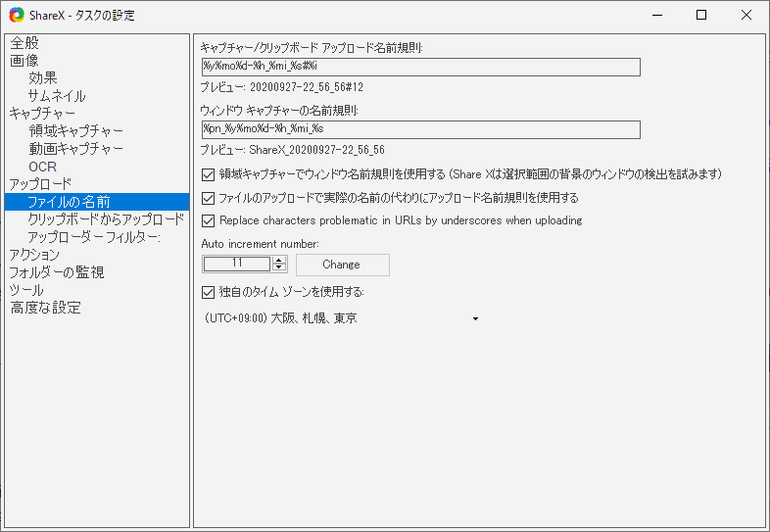The width and height of the screenshot is (770, 532).
Task: Open the 画像 settings category
Action: click(24, 61)
